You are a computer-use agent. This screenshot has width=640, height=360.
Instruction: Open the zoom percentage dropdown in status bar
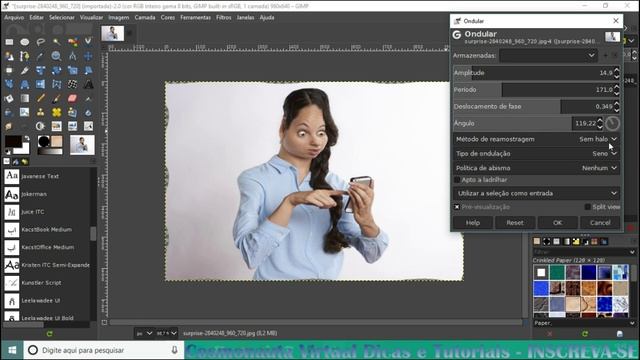[167, 333]
